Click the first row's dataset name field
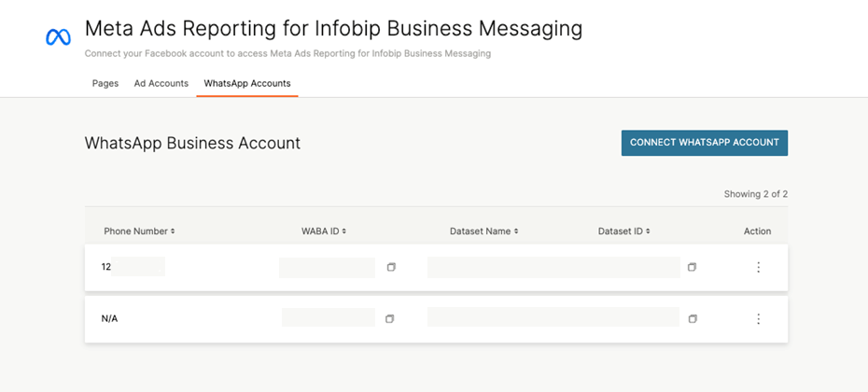Viewport: 868px width, 392px height. coord(553,268)
